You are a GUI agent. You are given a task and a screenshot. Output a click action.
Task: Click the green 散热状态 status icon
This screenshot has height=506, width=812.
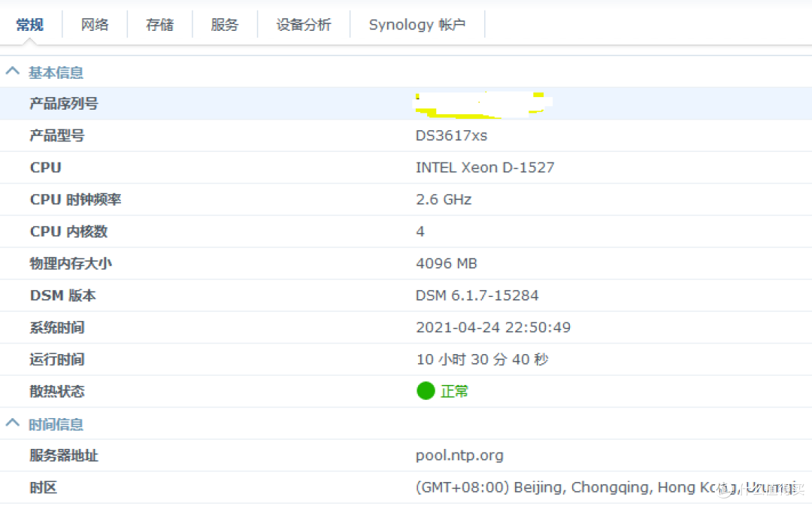[x=426, y=391]
